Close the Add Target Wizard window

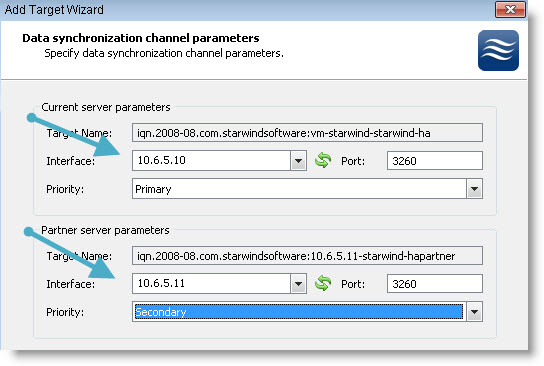click(510, 9)
